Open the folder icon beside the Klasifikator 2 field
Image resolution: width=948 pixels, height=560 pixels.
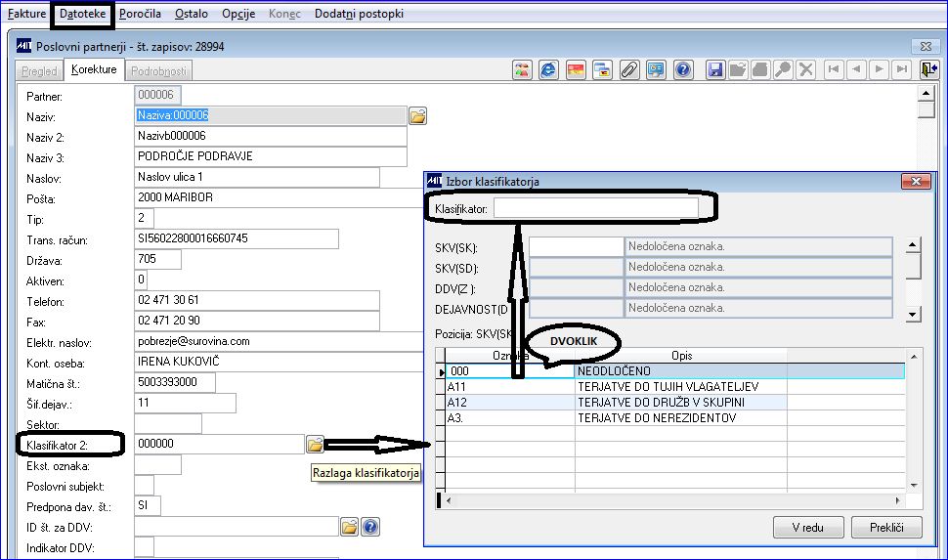click(x=315, y=445)
